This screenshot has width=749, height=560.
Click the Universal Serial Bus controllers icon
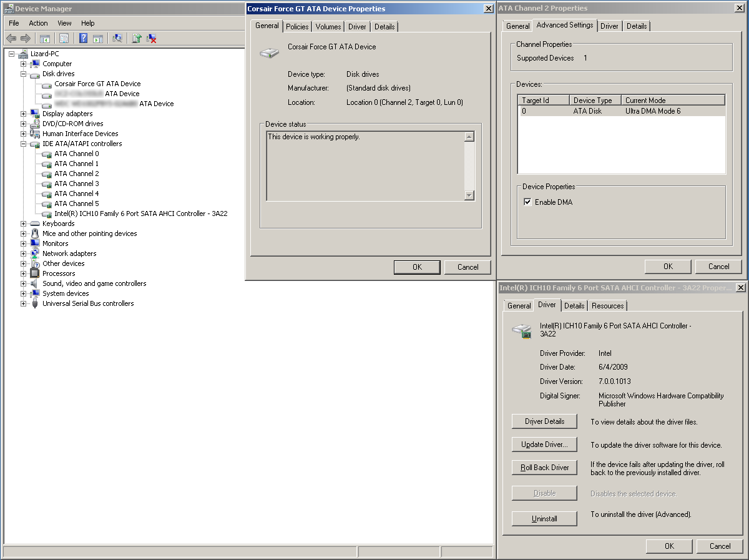(x=35, y=303)
